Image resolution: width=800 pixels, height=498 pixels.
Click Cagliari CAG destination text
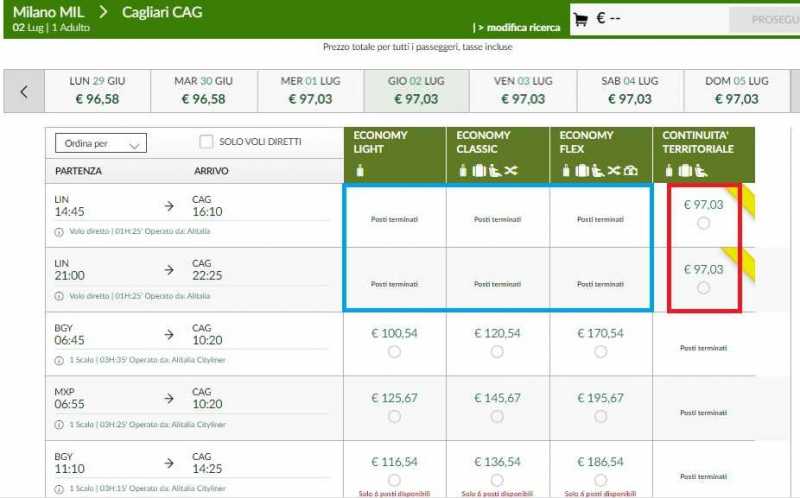coord(162,12)
